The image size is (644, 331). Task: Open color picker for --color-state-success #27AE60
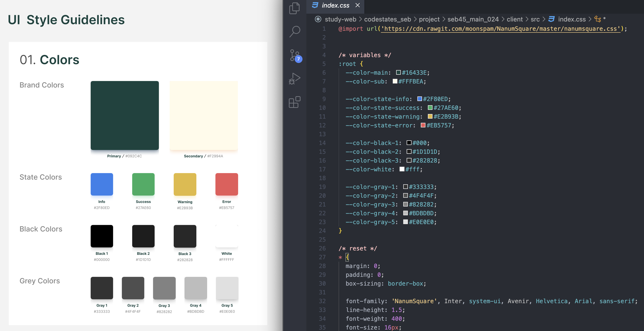click(430, 108)
